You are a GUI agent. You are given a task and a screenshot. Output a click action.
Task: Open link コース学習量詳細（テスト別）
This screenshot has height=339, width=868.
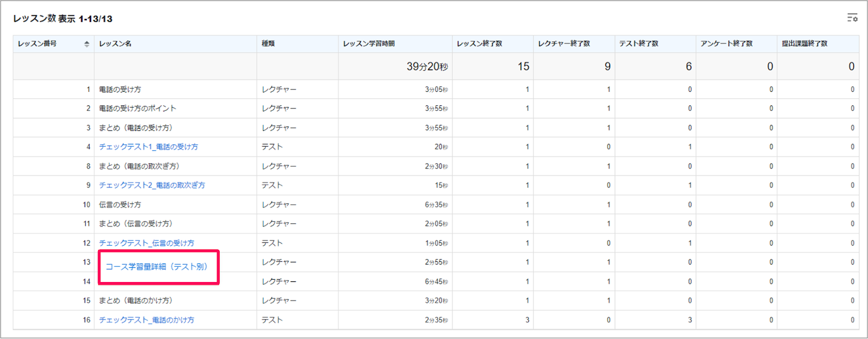156,267
